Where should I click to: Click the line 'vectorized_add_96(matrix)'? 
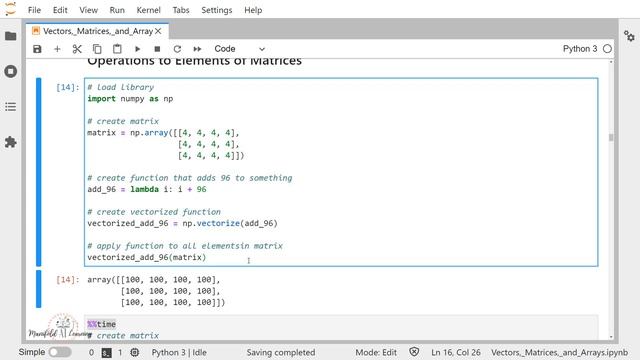click(147, 258)
